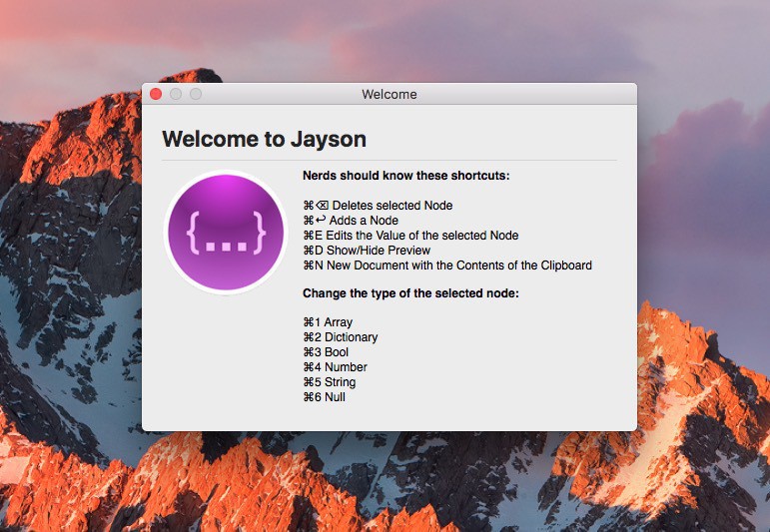770x532 pixels.
Task: Click the purple Jayson app icon
Action: pos(226,233)
